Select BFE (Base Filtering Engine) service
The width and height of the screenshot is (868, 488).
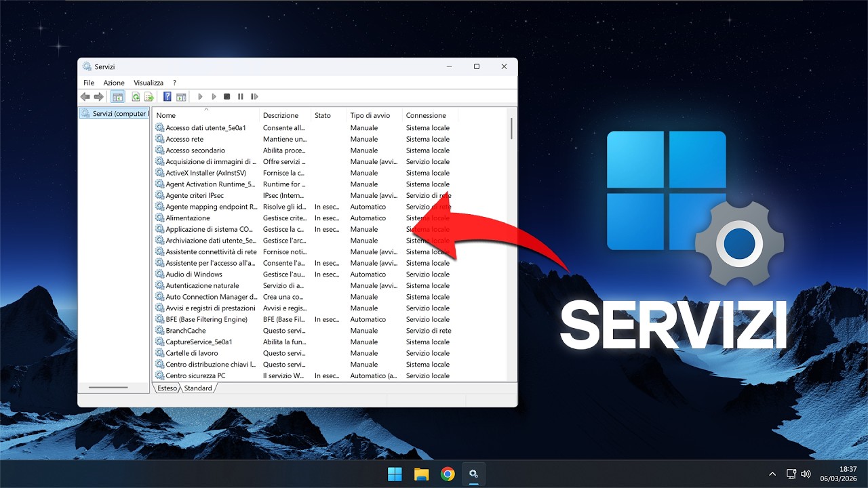[206, 319]
